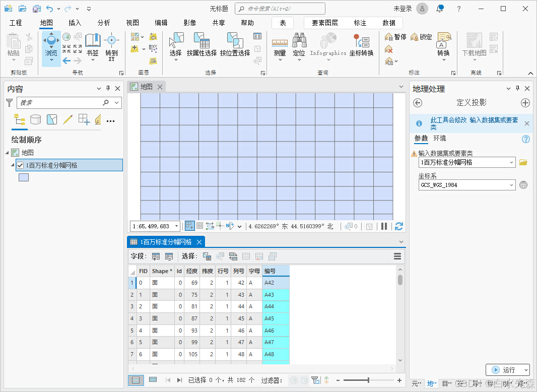Dismiss the tool modification warning message
Screen dimensions: 537x392
[x=527, y=123]
